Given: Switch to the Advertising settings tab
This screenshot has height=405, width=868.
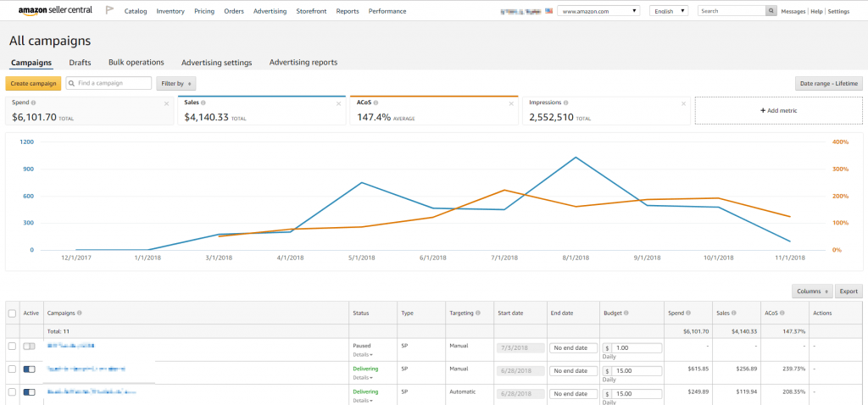Looking at the screenshot, I should (216, 63).
